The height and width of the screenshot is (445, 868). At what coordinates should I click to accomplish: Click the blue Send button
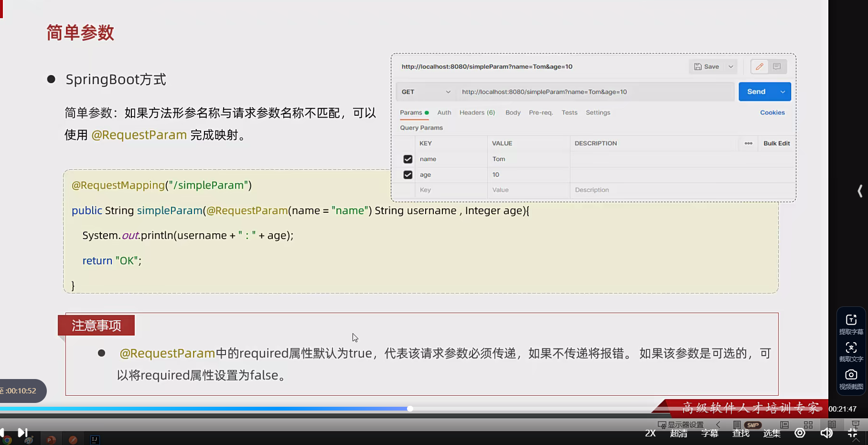click(756, 92)
